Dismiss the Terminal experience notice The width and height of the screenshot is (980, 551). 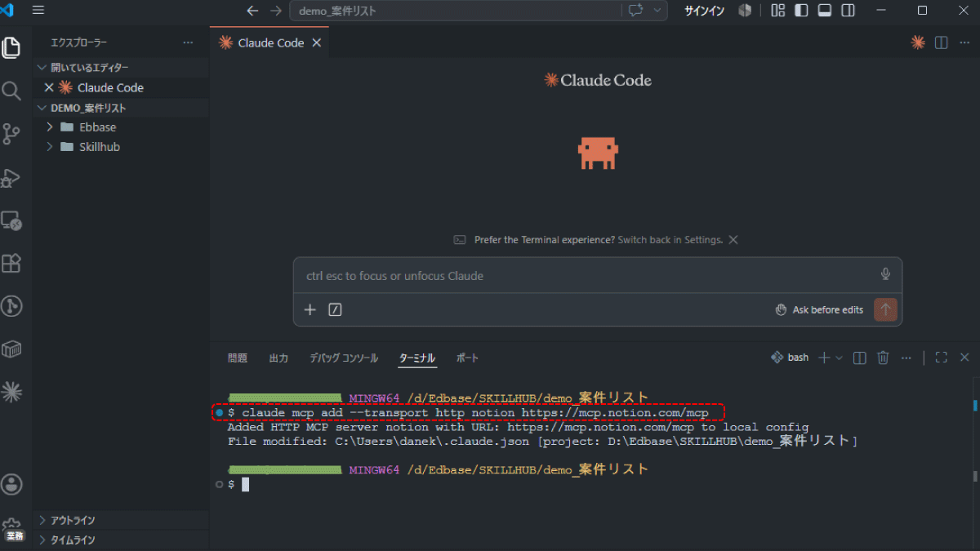coord(733,240)
